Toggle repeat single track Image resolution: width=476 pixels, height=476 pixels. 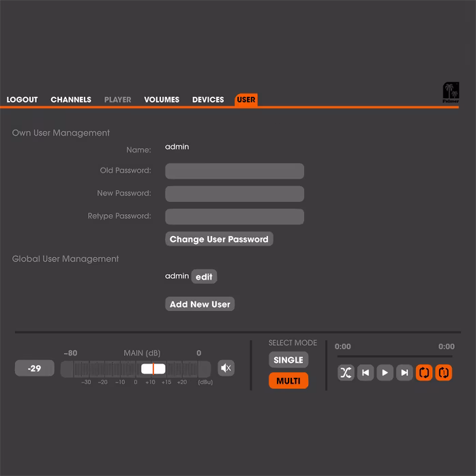click(x=443, y=373)
